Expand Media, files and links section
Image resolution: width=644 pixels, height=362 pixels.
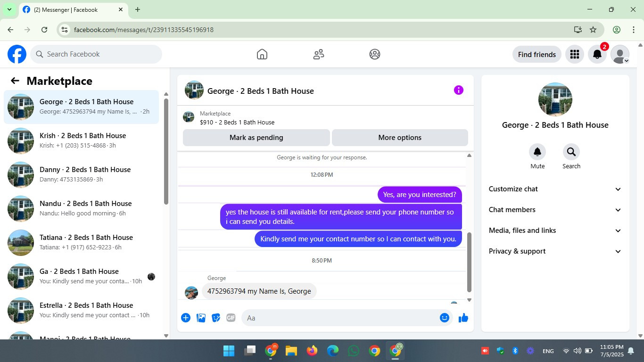point(555,230)
